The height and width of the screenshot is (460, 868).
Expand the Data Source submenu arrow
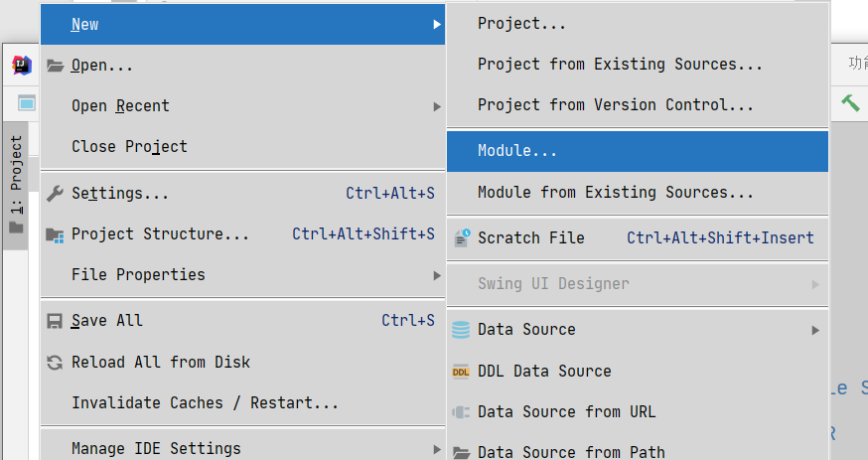tap(815, 330)
